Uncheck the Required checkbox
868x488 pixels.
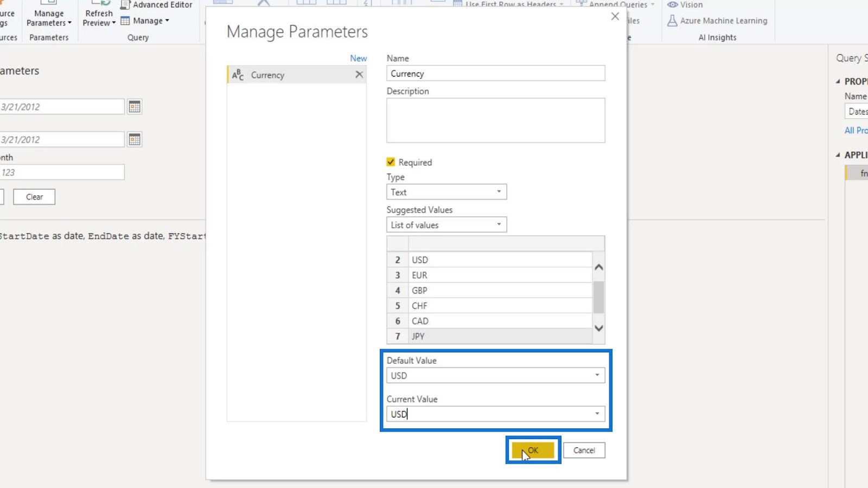pos(391,162)
